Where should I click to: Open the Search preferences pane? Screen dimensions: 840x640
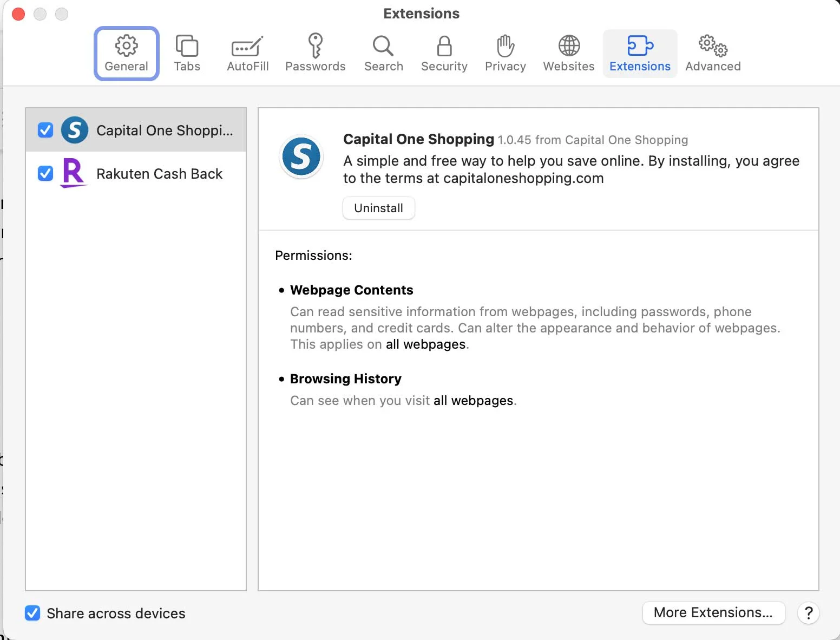pos(383,54)
